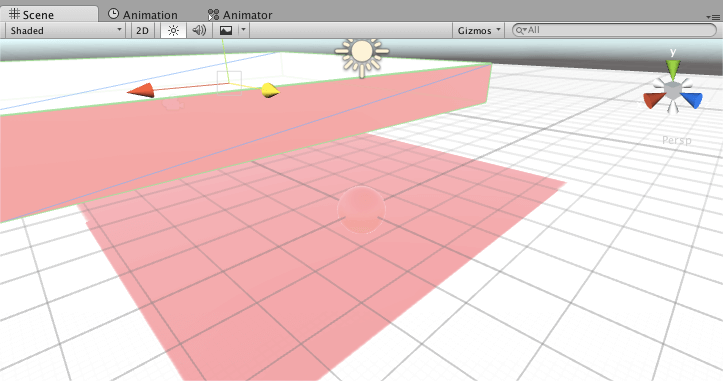This screenshot has width=723, height=381.
Task: Open the Shaded draw mode dropdown
Action: point(65,30)
